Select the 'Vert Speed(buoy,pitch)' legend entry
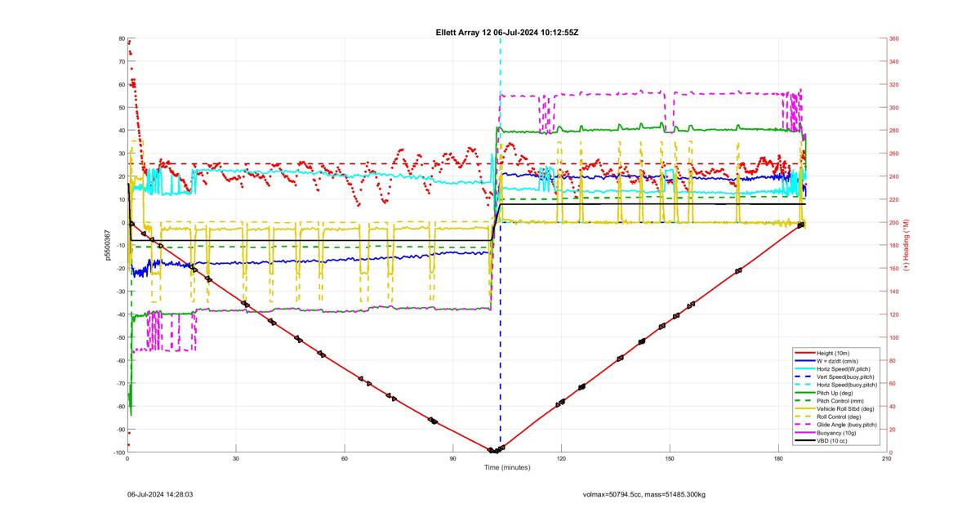This screenshot has width=980, height=508. point(845,377)
